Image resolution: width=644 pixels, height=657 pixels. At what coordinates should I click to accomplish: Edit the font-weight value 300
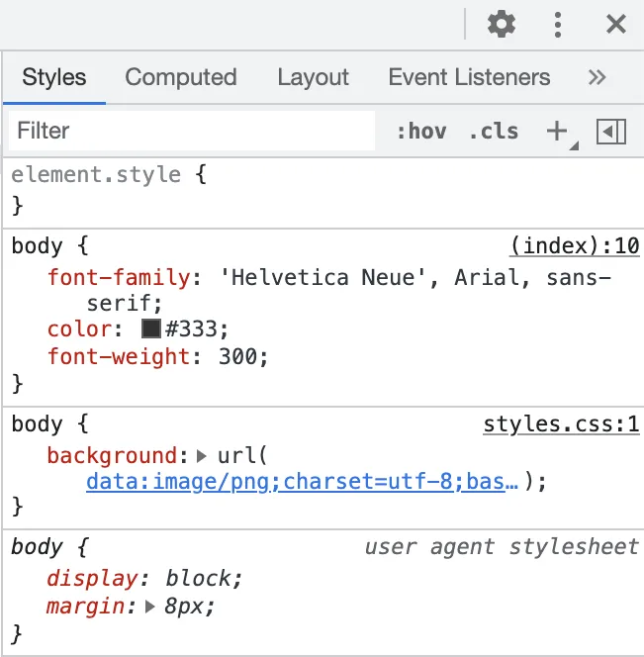[x=238, y=357]
